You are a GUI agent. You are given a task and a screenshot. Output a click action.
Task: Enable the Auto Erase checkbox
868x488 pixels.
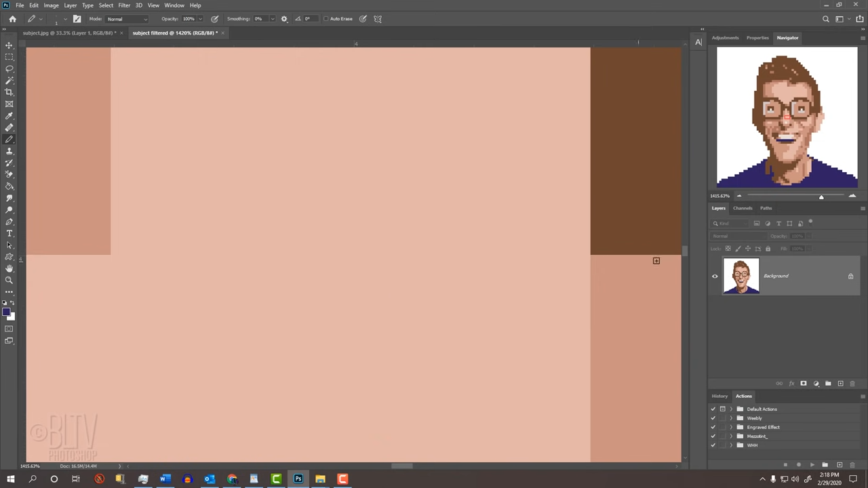[x=325, y=18]
